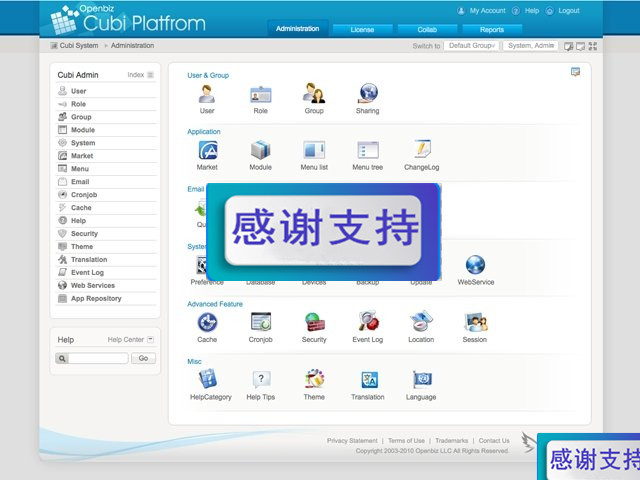Open the Cronjob calendar icon

tap(261, 322)
